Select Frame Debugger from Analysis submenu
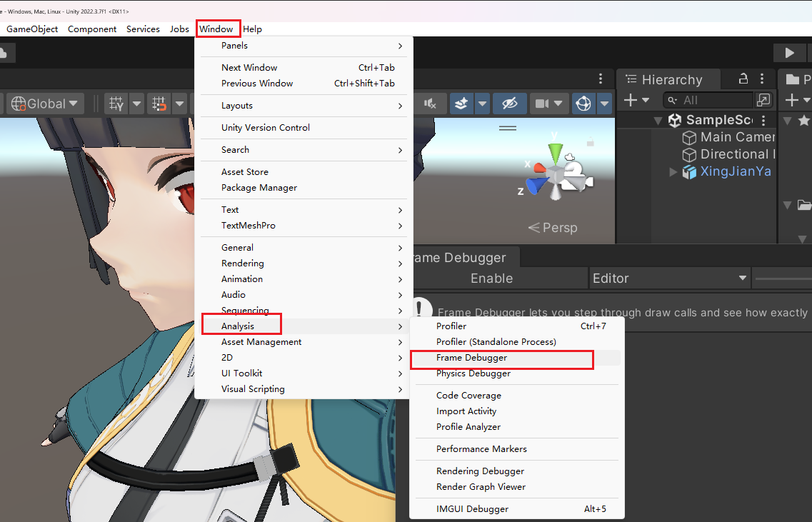Image resolution: width=812 pixels, height=522 pixels. (x=472, y=358)
